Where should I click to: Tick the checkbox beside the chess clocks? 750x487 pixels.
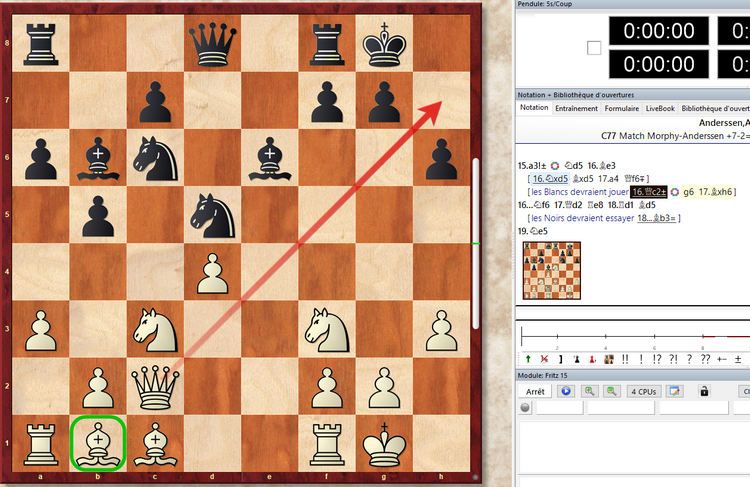594,48
